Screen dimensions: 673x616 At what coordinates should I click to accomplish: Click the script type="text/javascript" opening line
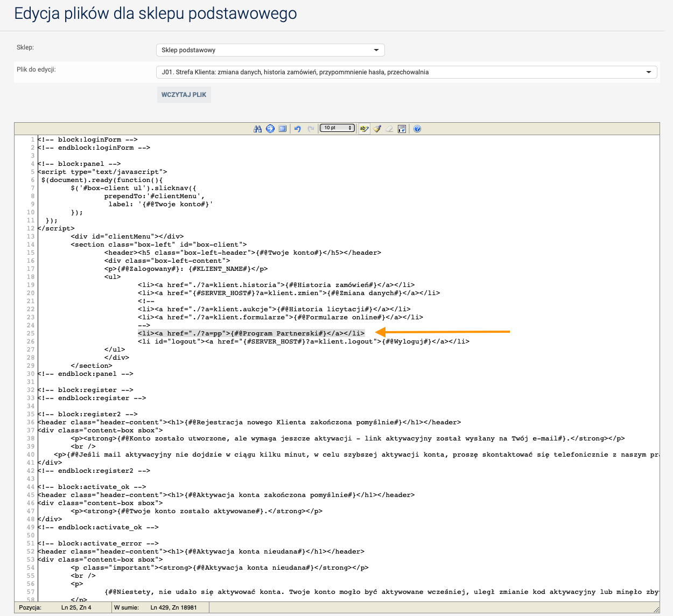click(102, 172)
